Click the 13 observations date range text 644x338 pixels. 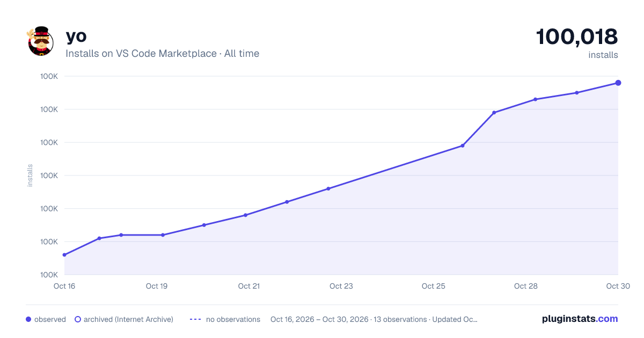click(374, 319)
